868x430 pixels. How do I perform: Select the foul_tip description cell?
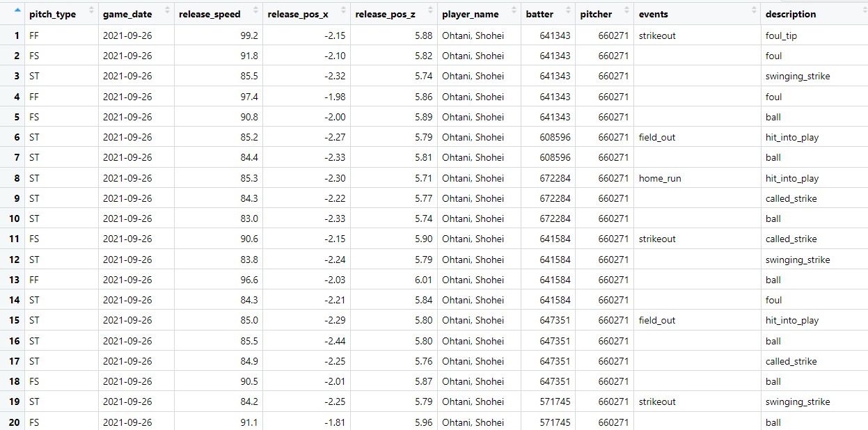point(781,35)
